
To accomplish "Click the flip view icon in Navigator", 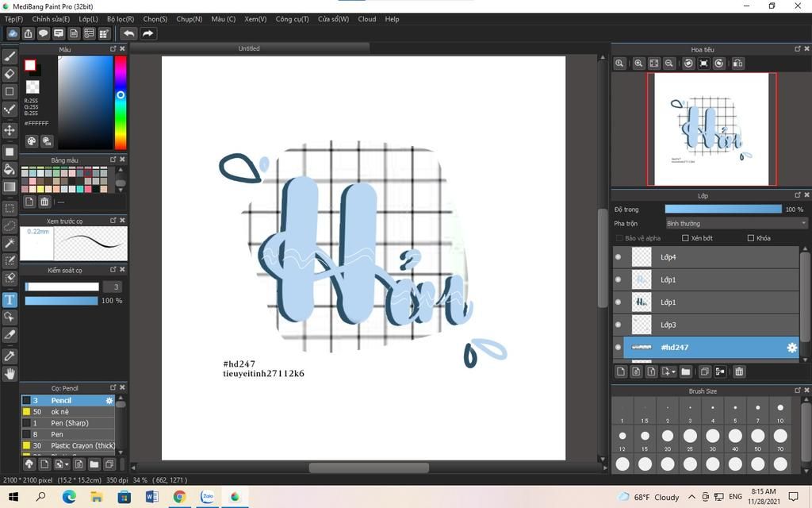I will pos(738,63).
